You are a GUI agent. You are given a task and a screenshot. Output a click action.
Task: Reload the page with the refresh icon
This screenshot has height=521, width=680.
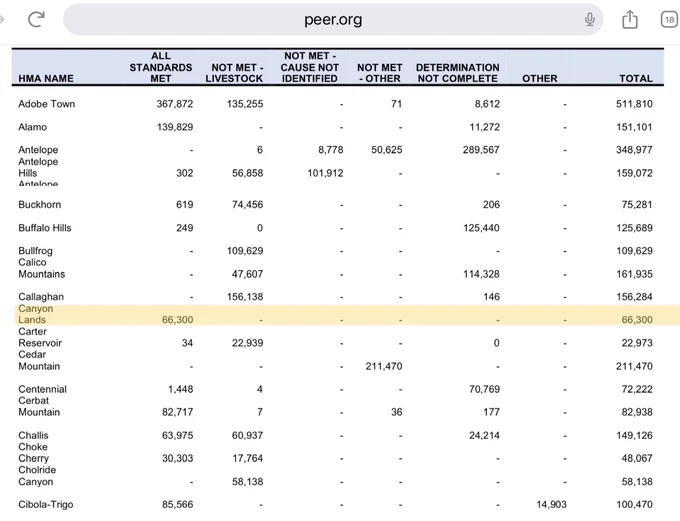tap(36, 20)
